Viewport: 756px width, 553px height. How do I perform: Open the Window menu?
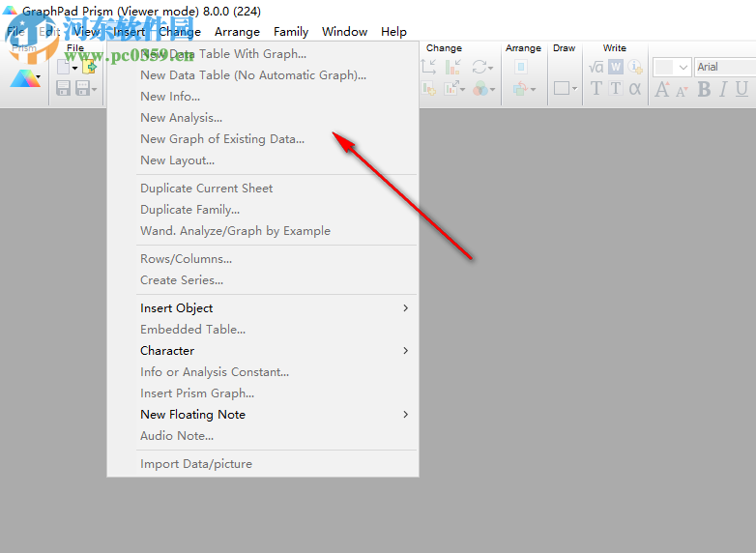345,32
